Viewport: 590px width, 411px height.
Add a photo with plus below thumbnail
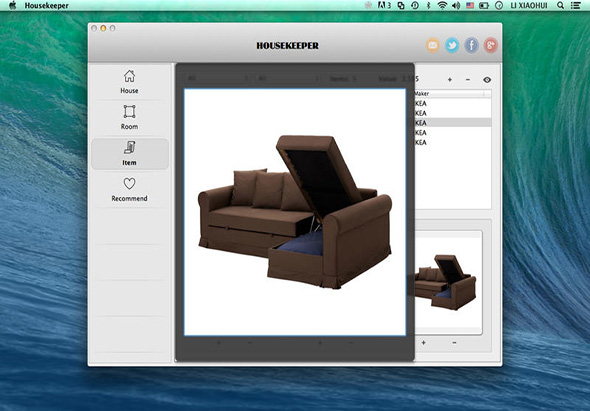[x=423, y=342]
